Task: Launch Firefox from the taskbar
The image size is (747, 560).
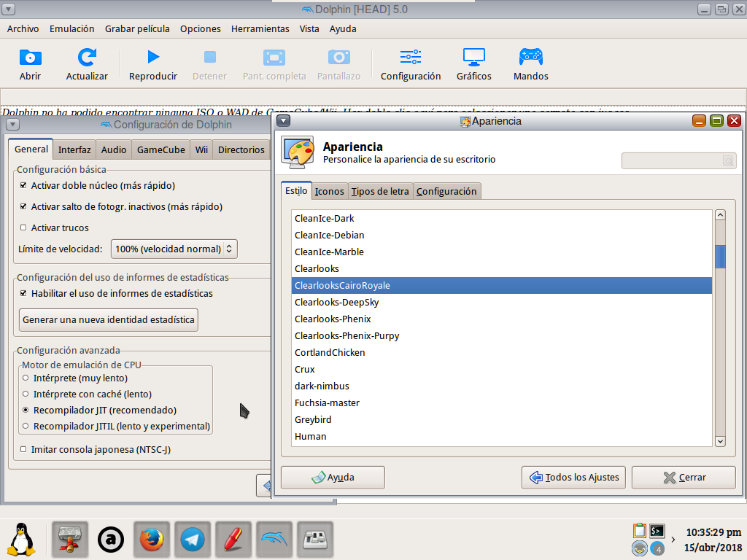Action: [152, 540]
